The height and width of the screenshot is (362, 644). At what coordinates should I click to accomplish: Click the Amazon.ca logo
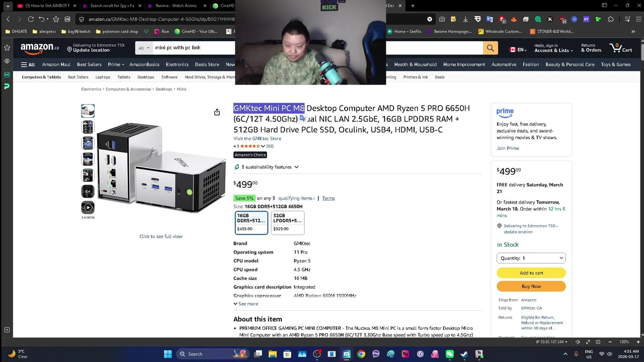(x=40, y=48)
